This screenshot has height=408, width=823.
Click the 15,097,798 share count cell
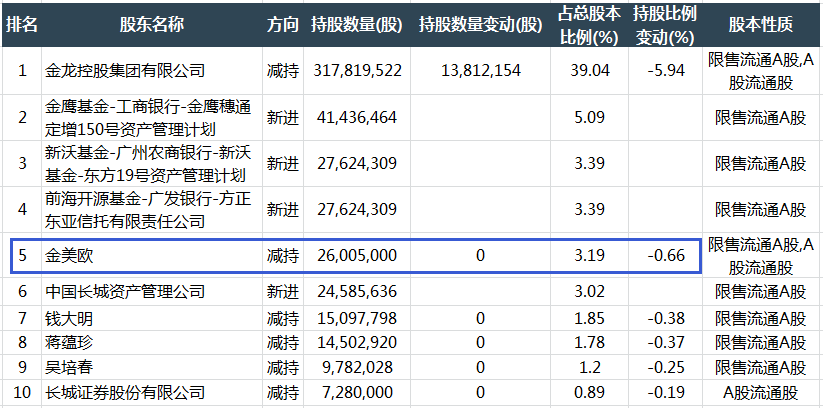tap(357, 318)
